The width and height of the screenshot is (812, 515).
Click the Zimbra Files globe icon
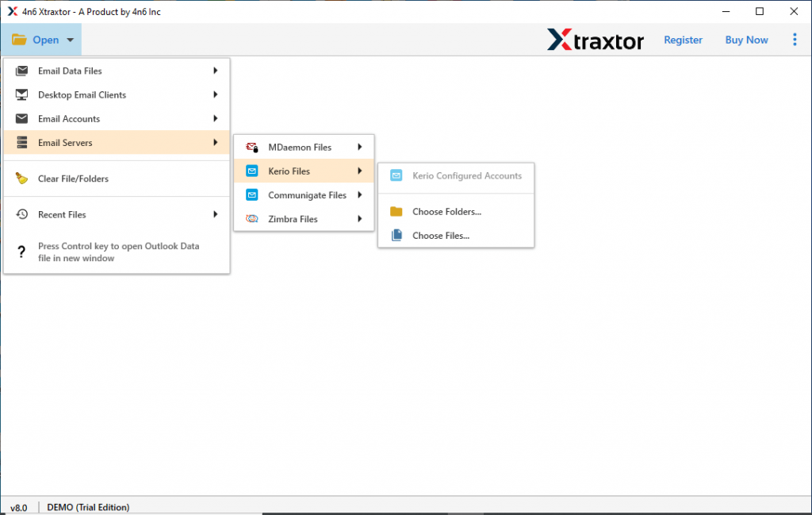click(x=254, y=219)
